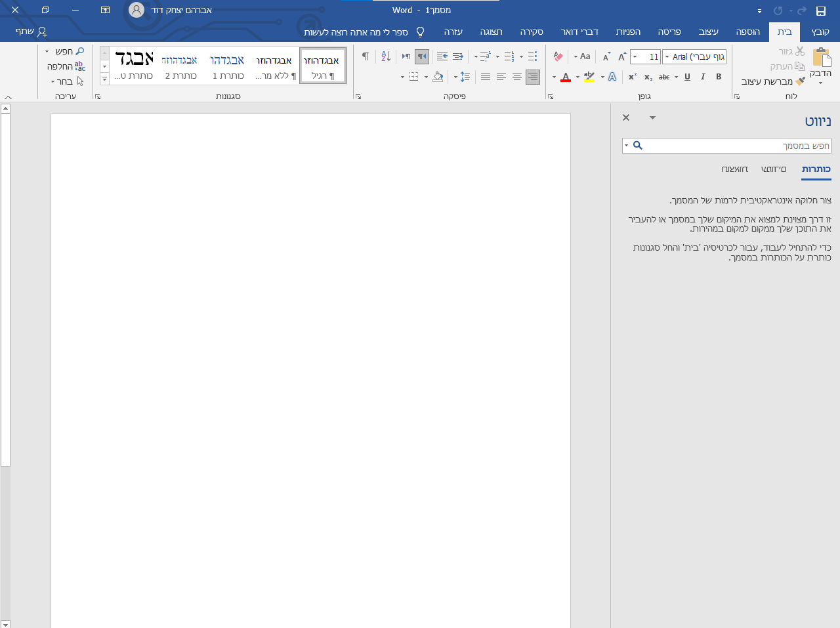Open the קובץ file tab

point(820,31)
